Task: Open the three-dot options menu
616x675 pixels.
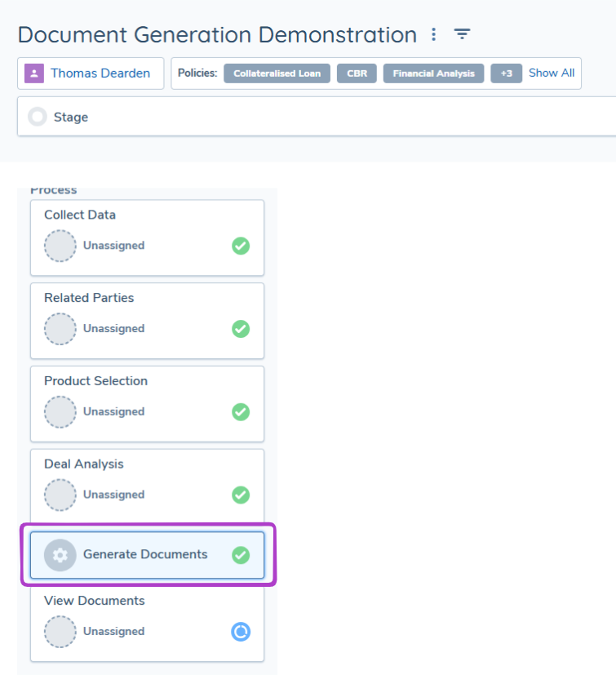Action: click(x=433, y=34)
